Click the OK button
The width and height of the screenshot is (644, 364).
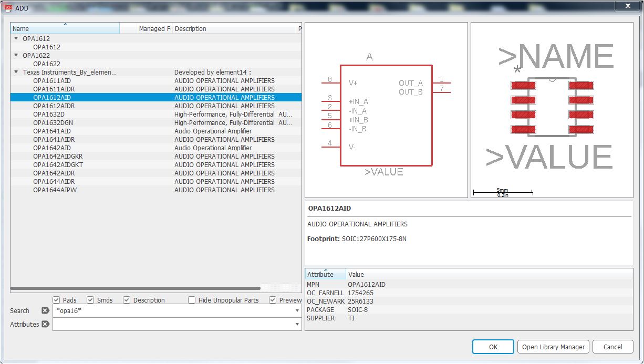click(493, 347)
